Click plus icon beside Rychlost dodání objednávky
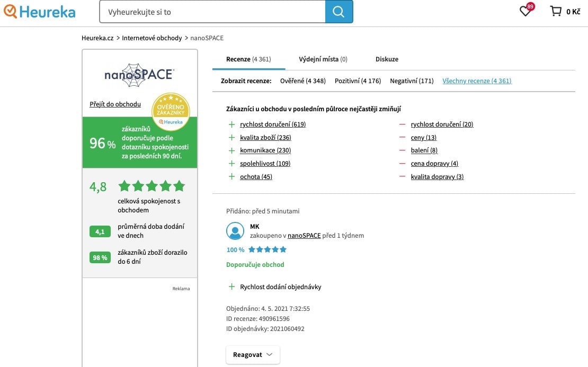Image resolution: width=588 pixels, height=367 pixels. (x=231, y=287)
